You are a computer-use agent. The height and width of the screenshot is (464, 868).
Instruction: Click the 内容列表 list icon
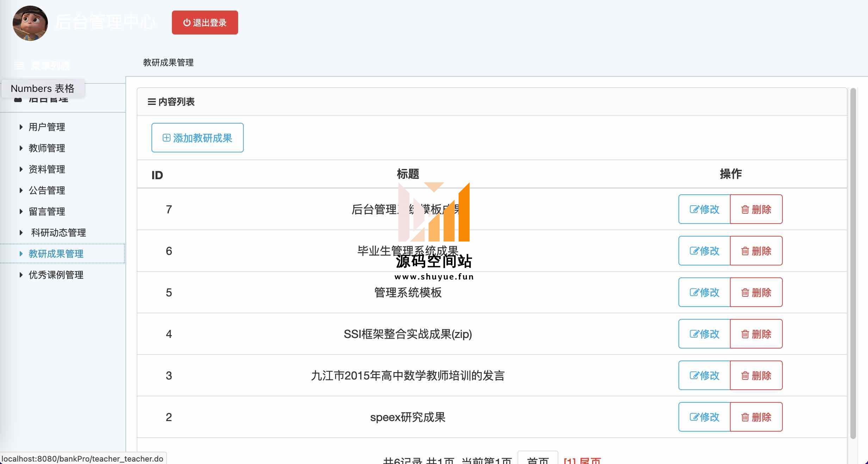point(152,102)
